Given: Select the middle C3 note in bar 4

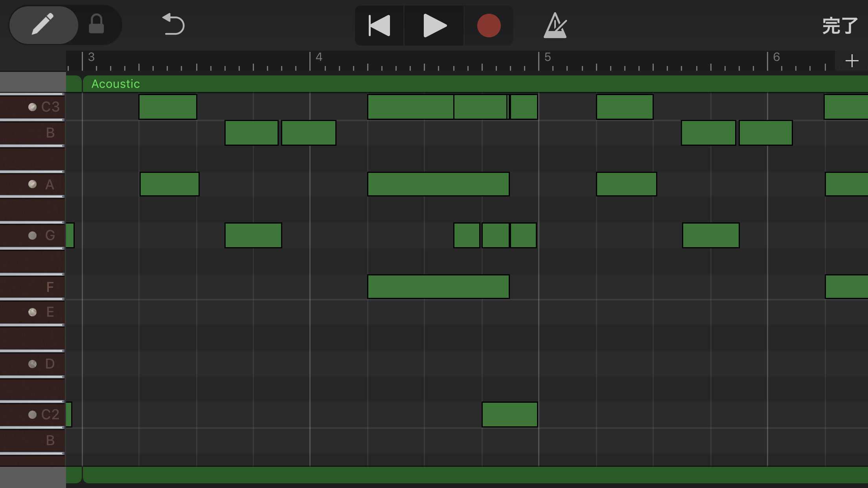Looking at the screenshot, I should pos(481,107).
